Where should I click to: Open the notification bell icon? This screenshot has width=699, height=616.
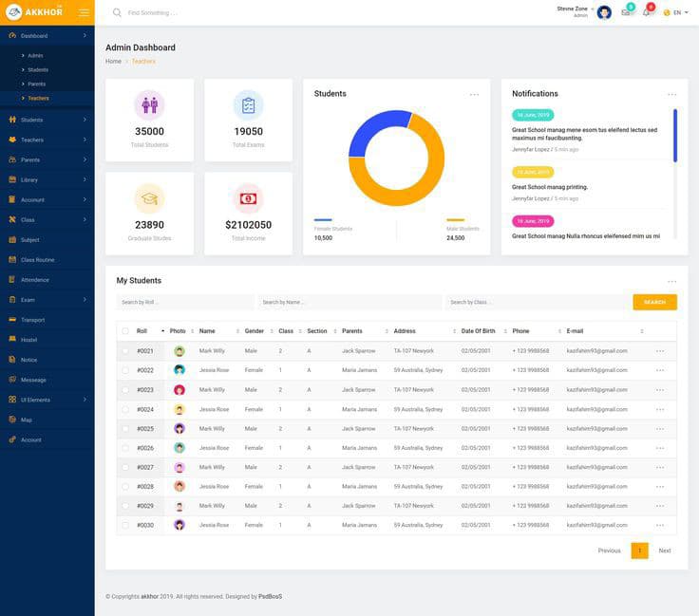click(x=647, y=12)
